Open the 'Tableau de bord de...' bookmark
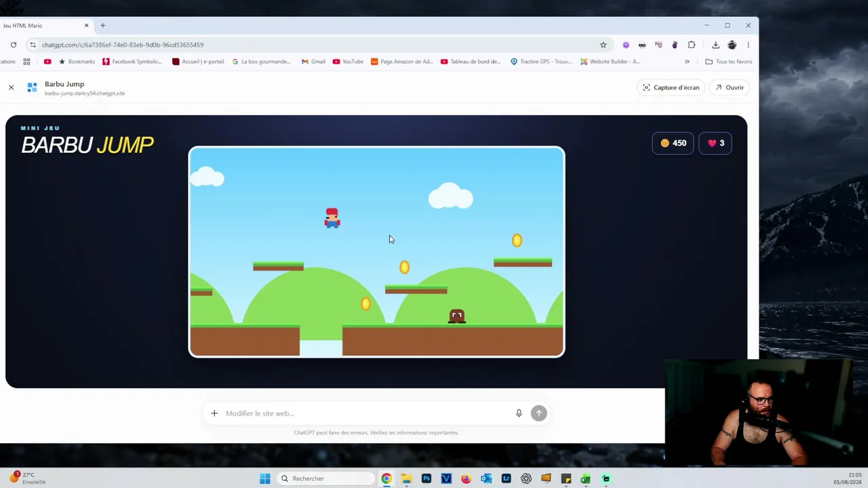This screenshot has width=868, height=488. click(471, 62)
